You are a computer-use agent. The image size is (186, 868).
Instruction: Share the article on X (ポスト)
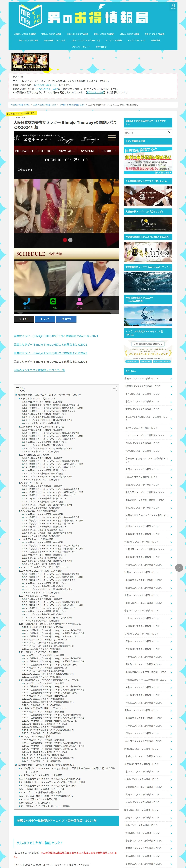click(x=24, y=319)
